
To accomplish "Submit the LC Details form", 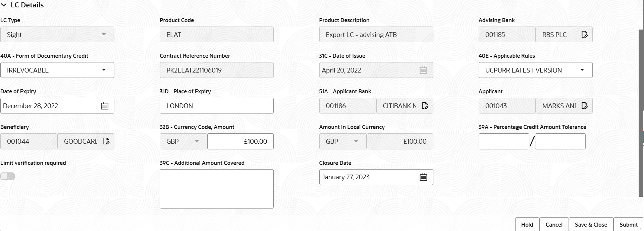I will tap(628, 224).
